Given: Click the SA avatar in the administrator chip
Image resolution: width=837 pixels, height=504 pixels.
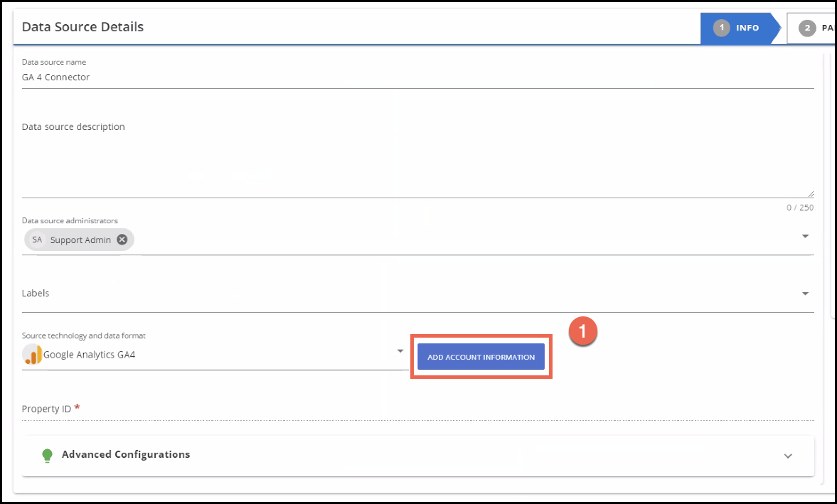Looking at the screenshot, I should pyautogui.click(x=37, y=240).
